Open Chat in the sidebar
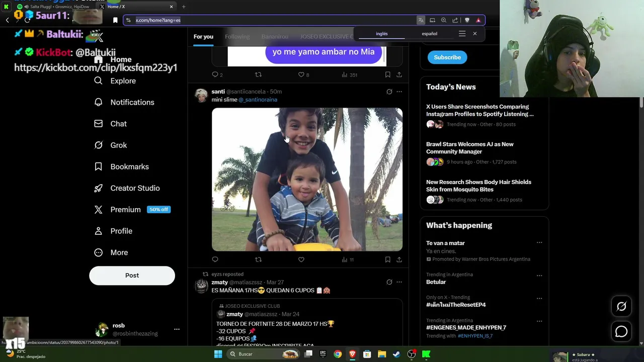The image size is (644, 362). 111,124
